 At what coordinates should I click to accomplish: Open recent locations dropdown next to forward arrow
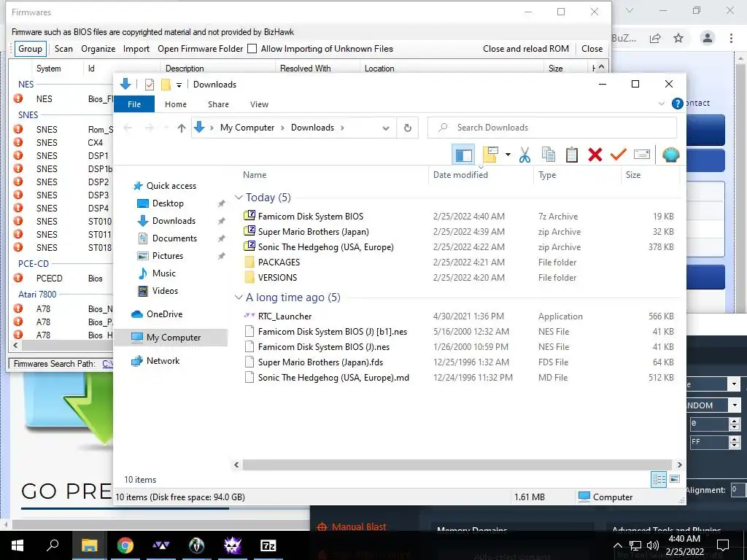coord(166,128)
